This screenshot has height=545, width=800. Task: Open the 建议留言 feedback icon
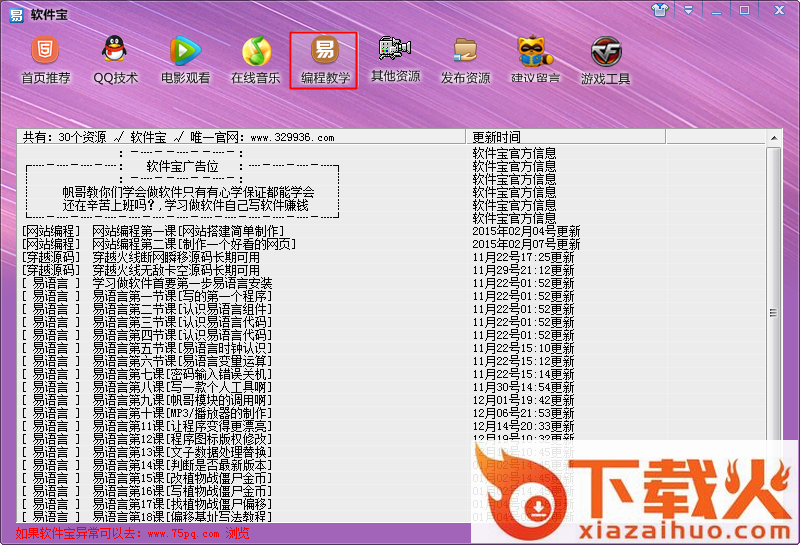pos(536,59)
